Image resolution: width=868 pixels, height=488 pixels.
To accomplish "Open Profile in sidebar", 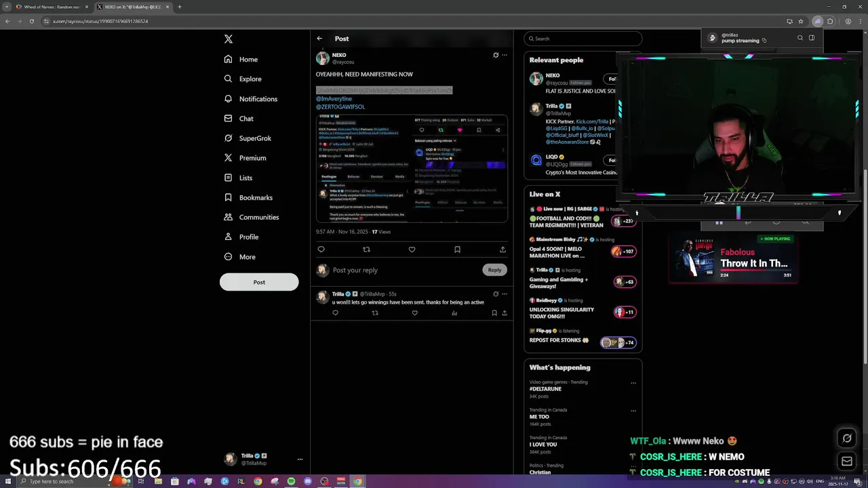I will click(x=241, y=237).
